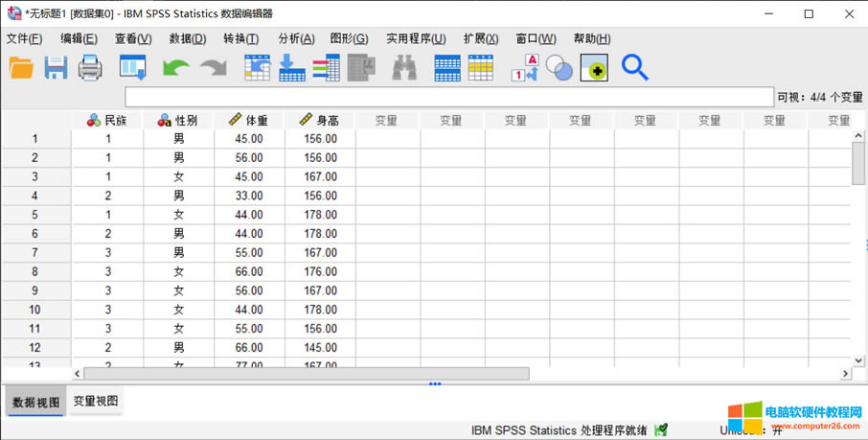This screenshot has height=440, width=868.
Task: Open the Recall recent dialogs icon
Action: coord(132,68)
